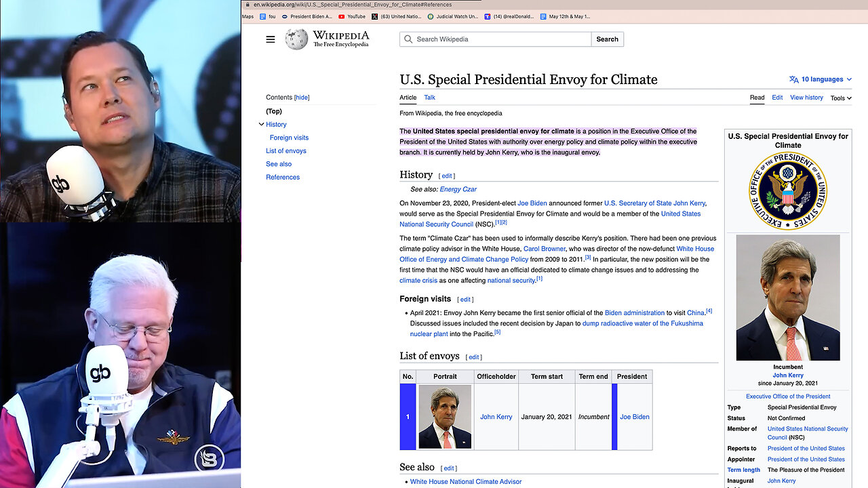
Task: Open White House National Climate Advisor link
Action: (466, 482)
